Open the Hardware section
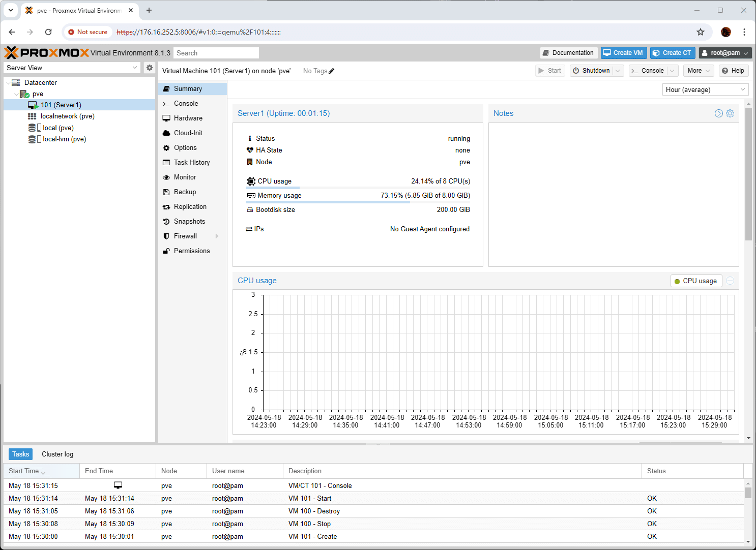This screenshot has width=756, height=550. tap(188, 118)
